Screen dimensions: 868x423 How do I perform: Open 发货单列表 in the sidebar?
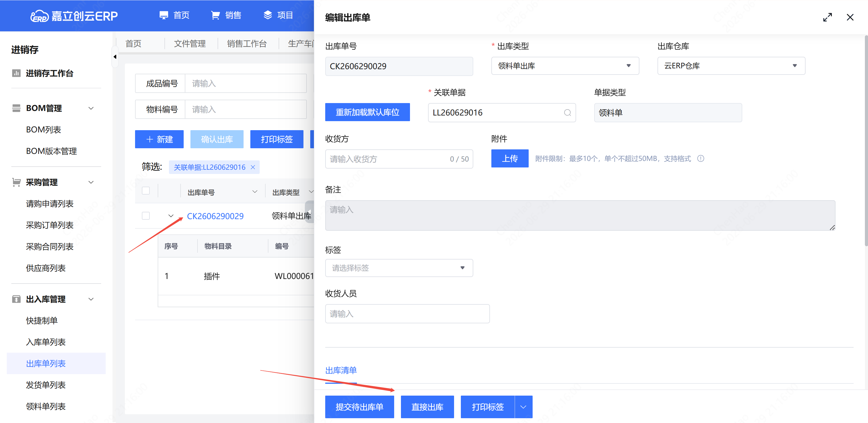45,385
